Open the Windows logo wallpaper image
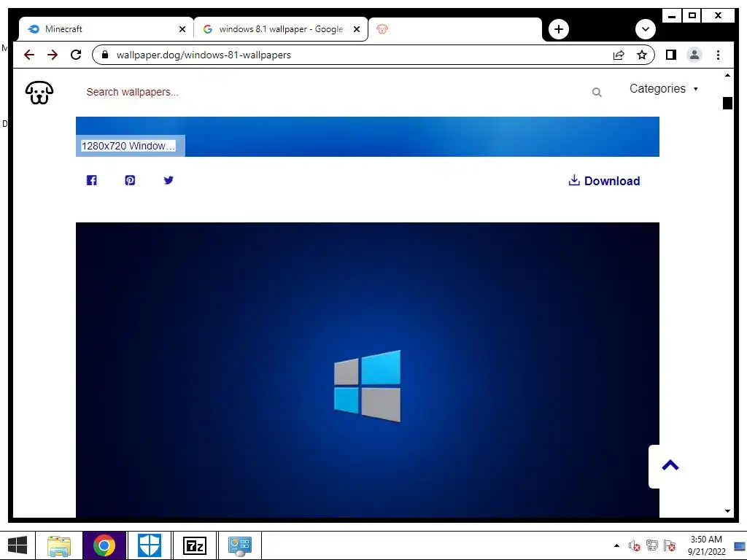Viewport: 747px width, 560px height. [x=368, y=370]
